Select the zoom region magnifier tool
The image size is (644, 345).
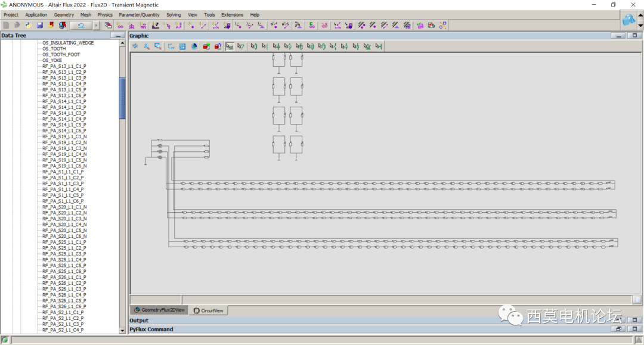157,46
